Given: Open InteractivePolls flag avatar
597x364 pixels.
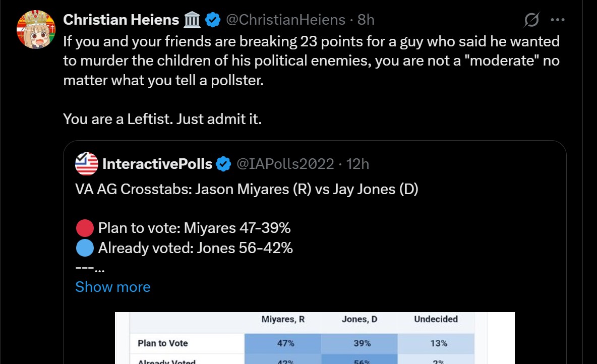Looking at the screenshot, I should tap(87, 164).
